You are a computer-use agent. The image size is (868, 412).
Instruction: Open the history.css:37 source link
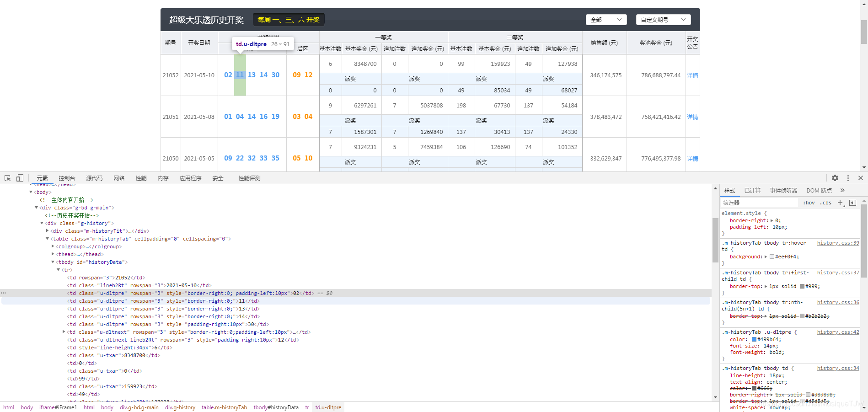coord(838,273)
